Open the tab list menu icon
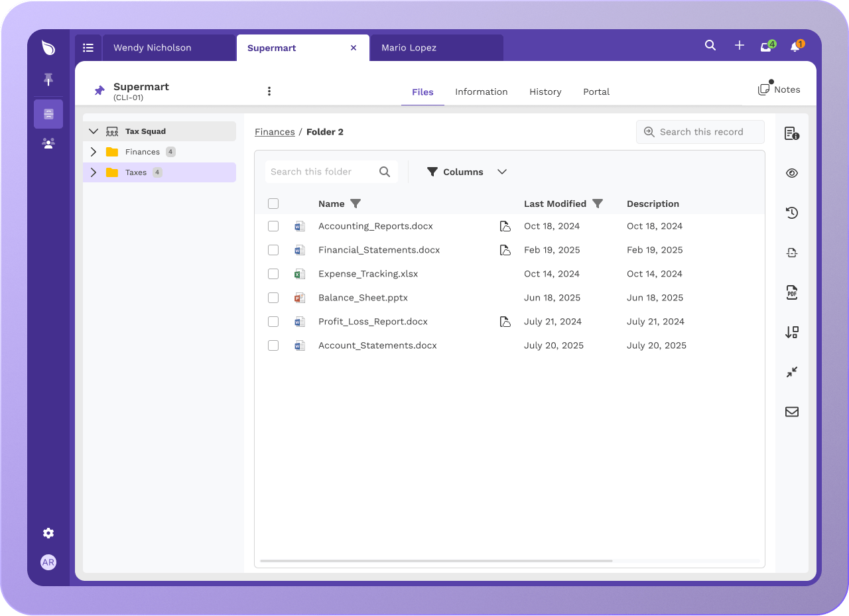Screen dimensions: 849x616 point(88,48)
